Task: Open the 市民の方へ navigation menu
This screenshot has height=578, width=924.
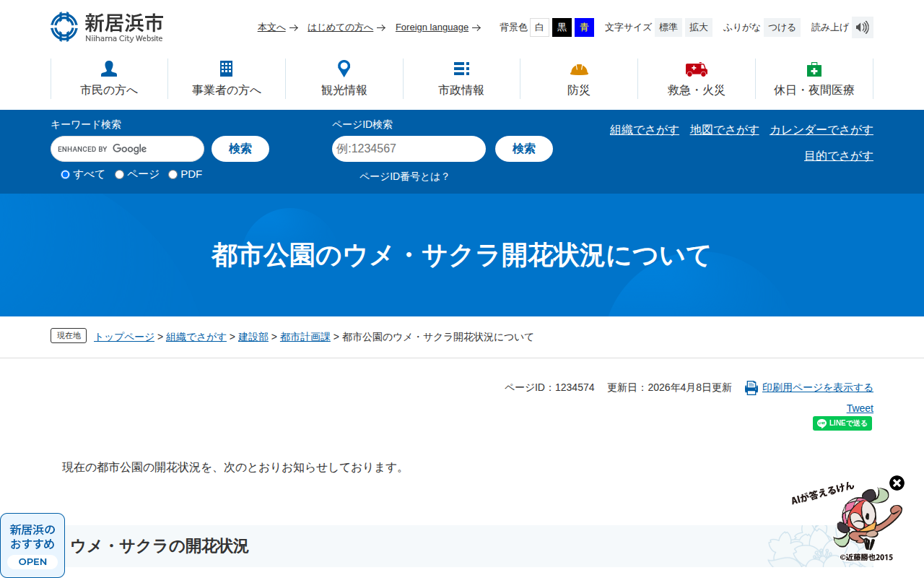Action: pos(109,79)
